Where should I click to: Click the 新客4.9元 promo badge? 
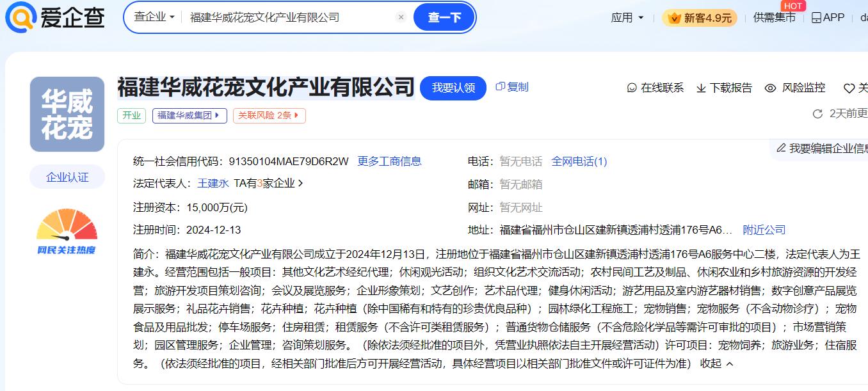click(700, 18)
